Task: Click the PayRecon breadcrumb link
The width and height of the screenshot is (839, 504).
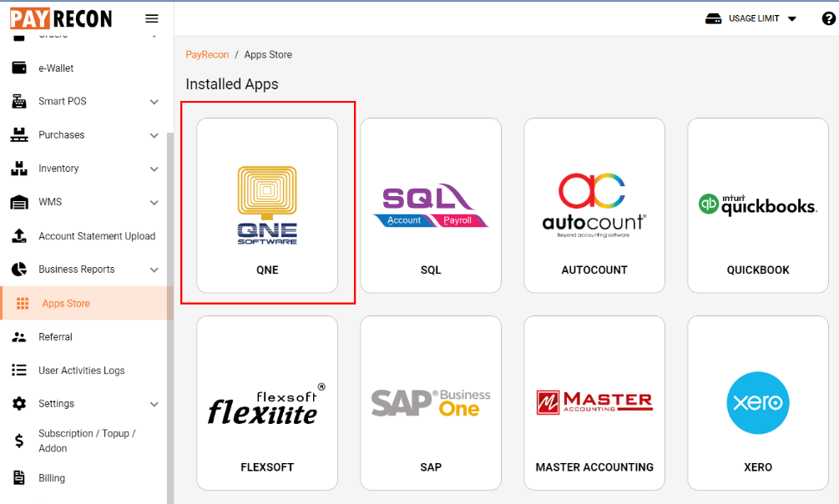Action: pyautogui.click(x=207, y=54)
